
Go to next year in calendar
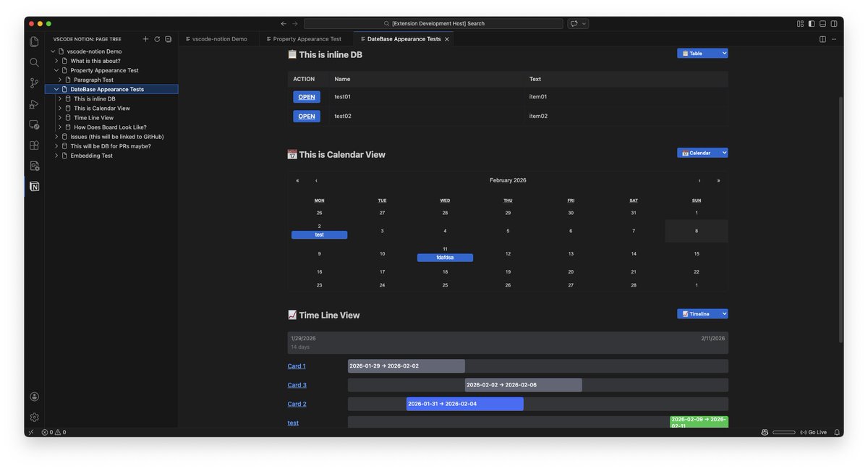click(x=718, y=180)
